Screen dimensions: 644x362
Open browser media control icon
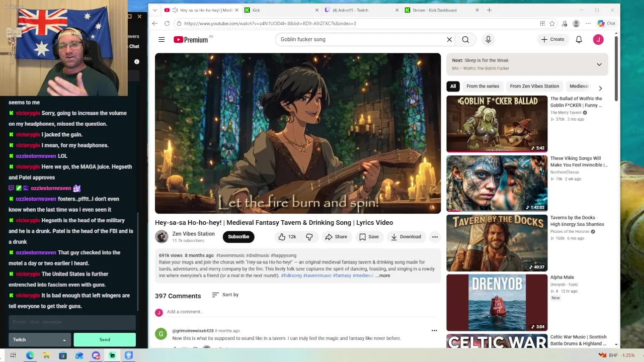pyautogui.click(x=564, y=23)
